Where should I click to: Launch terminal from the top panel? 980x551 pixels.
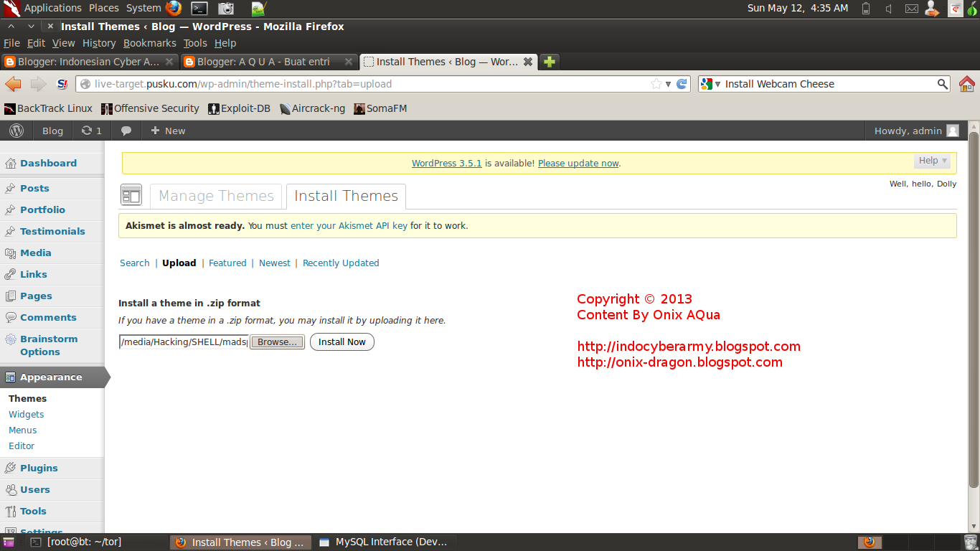[199, 9]
